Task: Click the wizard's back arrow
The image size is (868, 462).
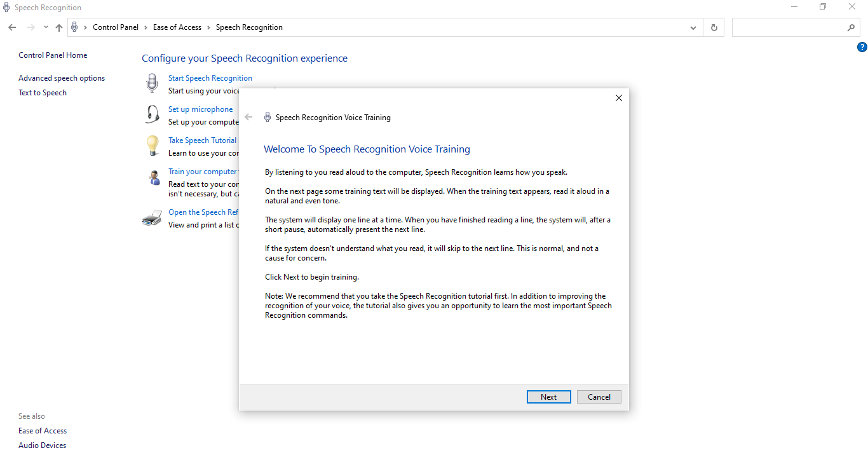Action: pyautogui.click(x=248, y=117)
